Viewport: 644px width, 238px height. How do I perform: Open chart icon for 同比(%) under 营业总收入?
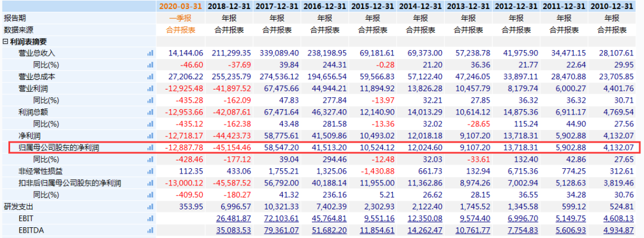coord(150,65)
